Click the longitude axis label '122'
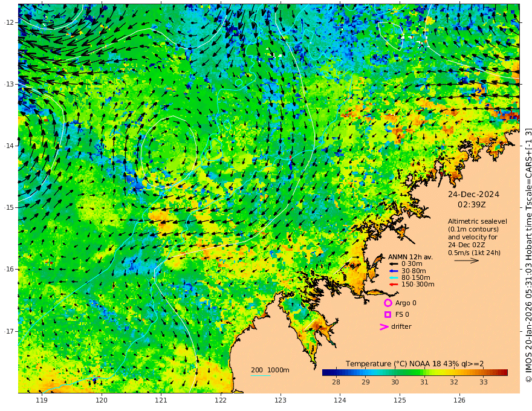 click(x=221, y=401)
